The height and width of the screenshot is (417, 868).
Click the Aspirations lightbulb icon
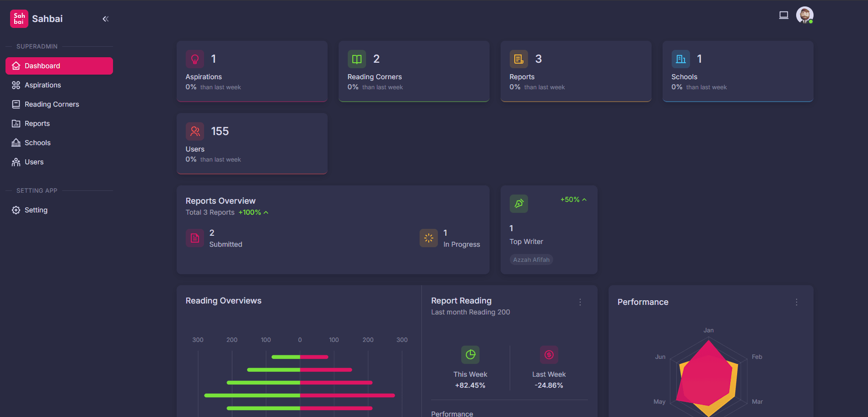pos(195,59)
